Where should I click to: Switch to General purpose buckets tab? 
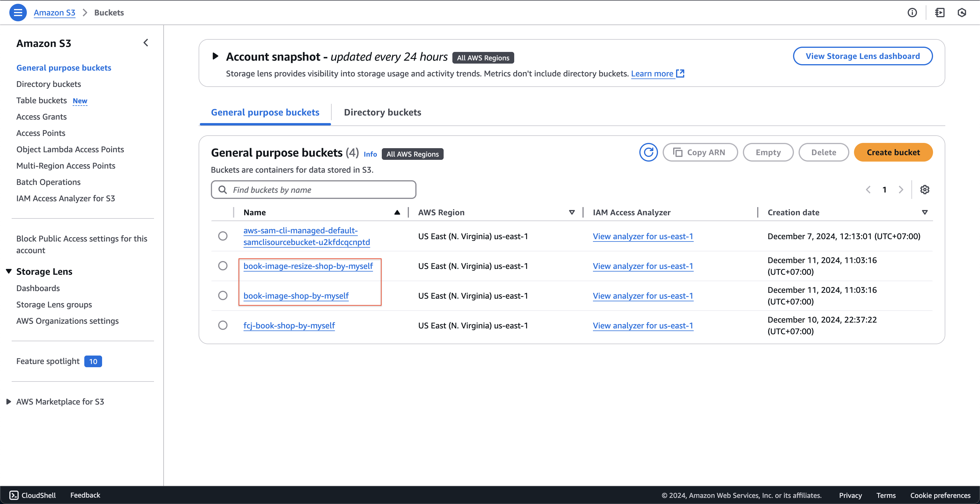coord(265,112)
